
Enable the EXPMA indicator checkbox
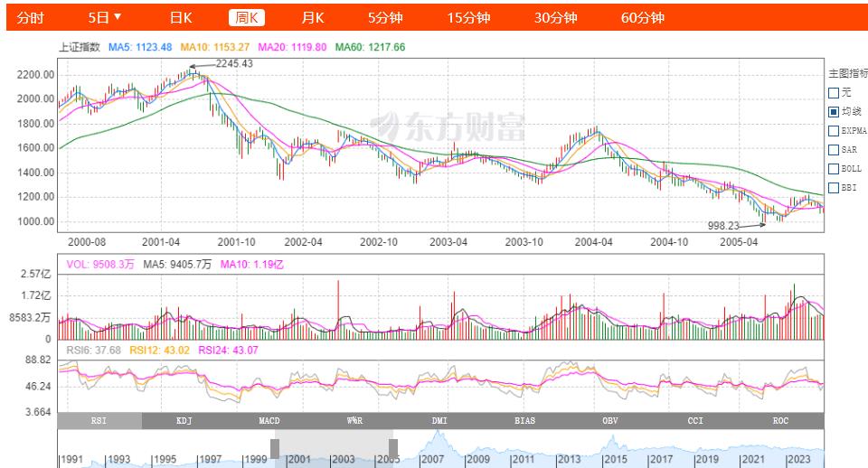[x=834, y=131]
